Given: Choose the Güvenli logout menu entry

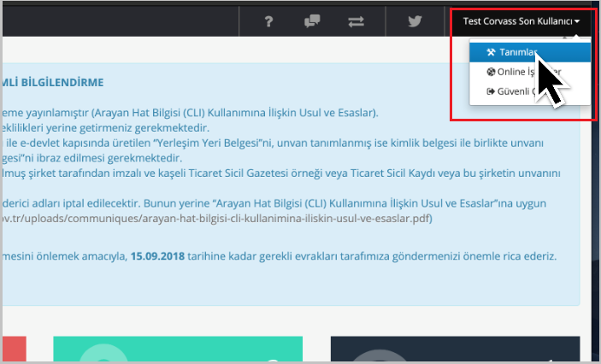Looking at the screenshot, I should [x=530, y=91].
